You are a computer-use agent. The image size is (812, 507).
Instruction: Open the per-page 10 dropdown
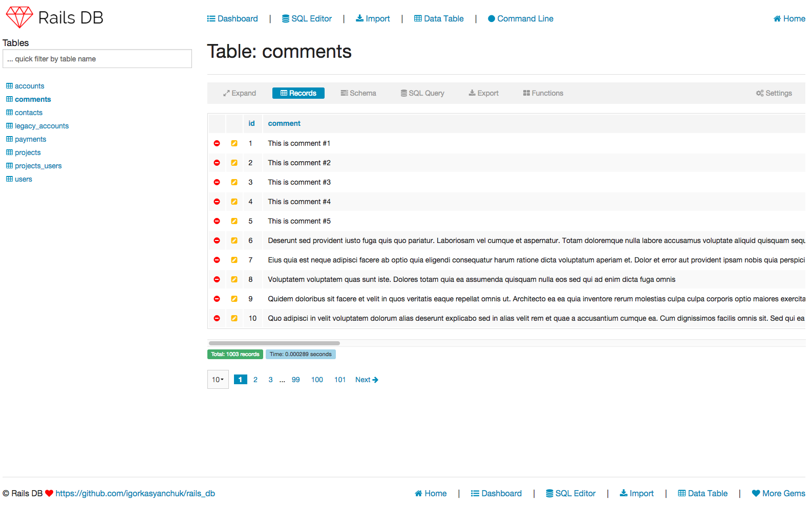click(218, 380)
